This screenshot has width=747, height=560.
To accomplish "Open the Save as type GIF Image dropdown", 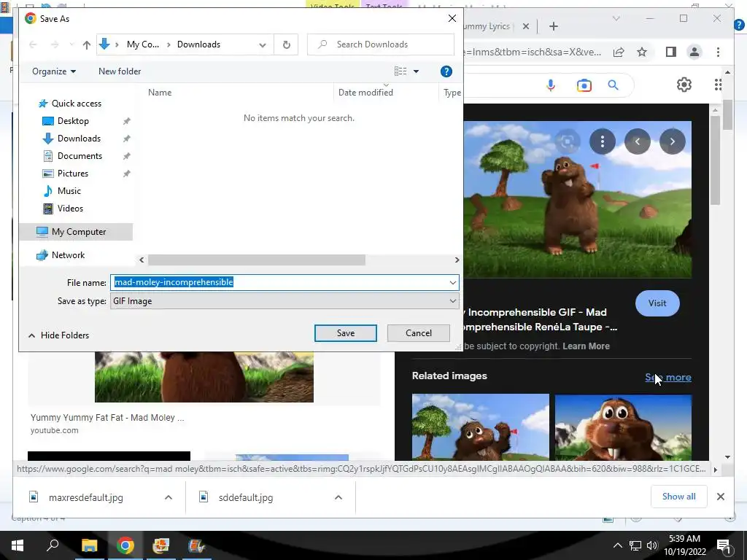I will 285,301.
